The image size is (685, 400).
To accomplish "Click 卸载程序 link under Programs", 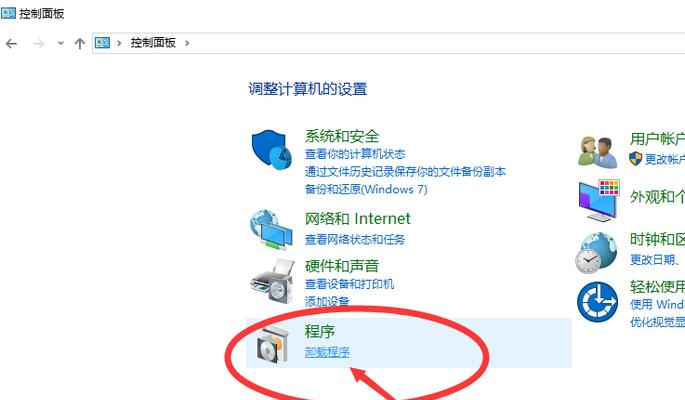I will [327, 352].
